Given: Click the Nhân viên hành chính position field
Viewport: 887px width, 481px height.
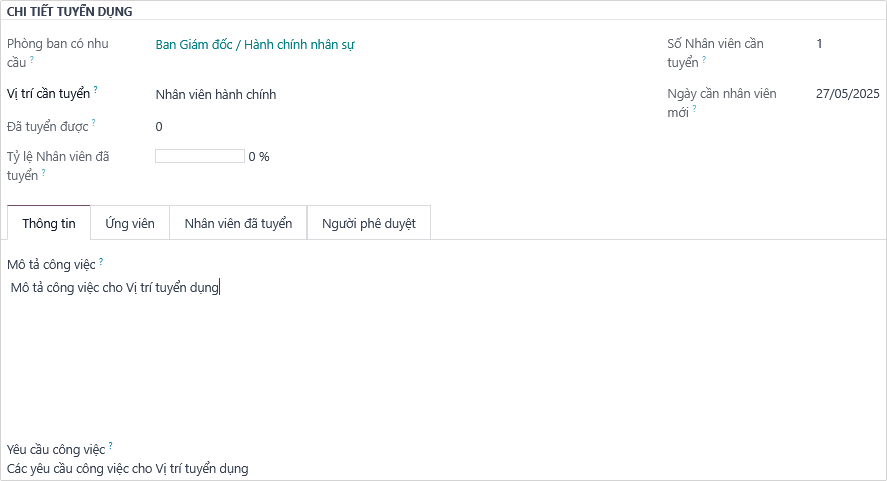Looking at the screenshot, I should click(216, 95).
